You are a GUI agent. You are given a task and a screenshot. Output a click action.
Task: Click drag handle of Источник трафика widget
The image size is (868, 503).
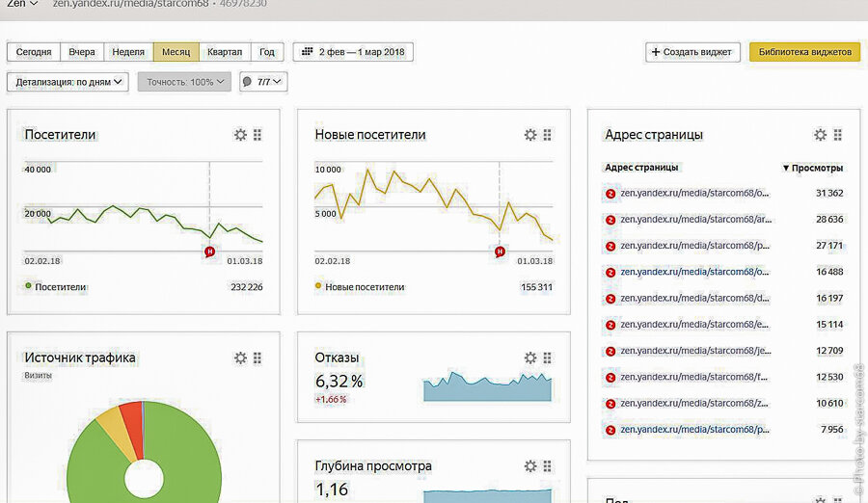point(258,358)
